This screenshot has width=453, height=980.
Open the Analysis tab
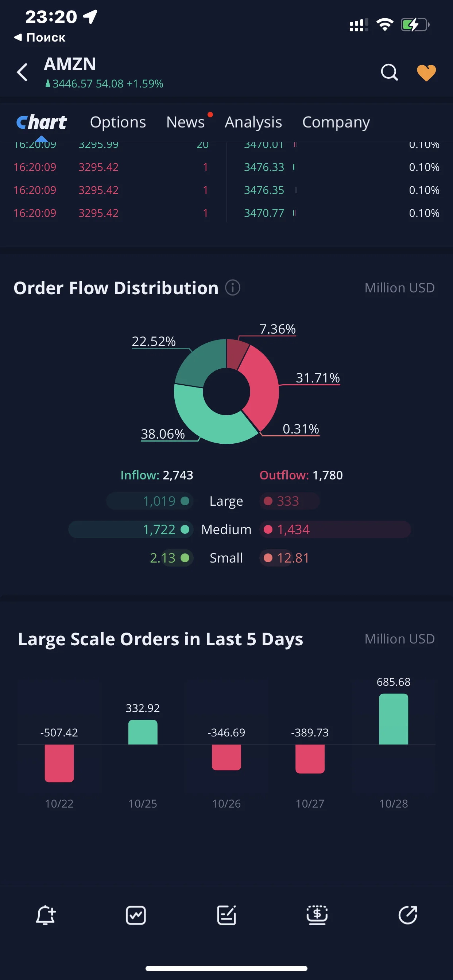point(253,122)
